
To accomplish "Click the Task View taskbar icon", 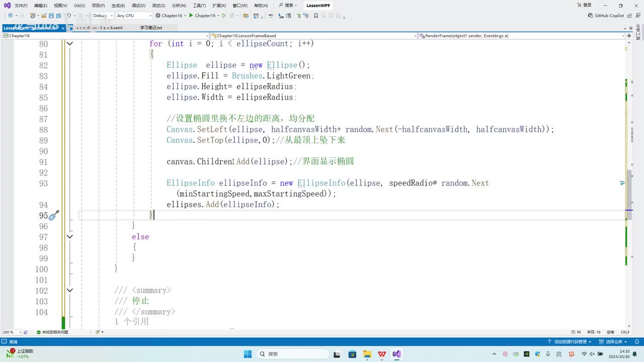I will (337, 354).
